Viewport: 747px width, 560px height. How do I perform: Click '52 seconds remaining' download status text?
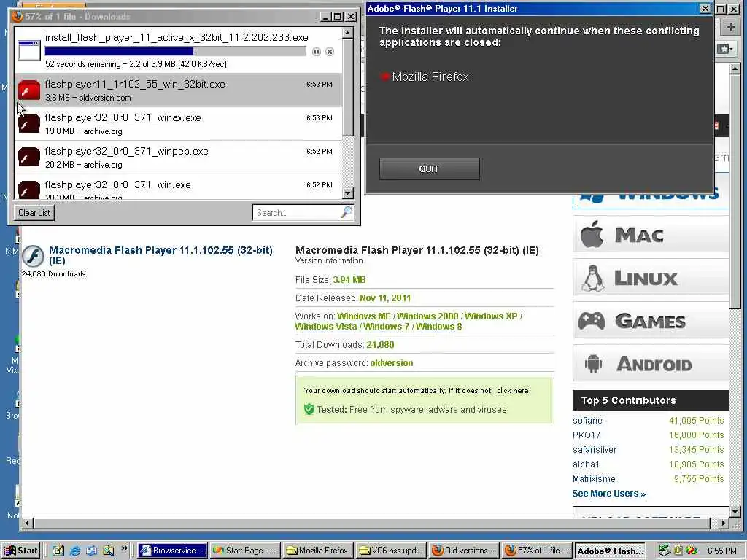tap(83, 64)
